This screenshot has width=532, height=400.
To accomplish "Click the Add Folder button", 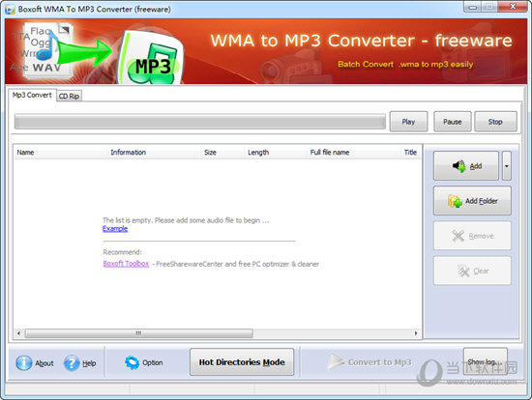I will [472, 201].
